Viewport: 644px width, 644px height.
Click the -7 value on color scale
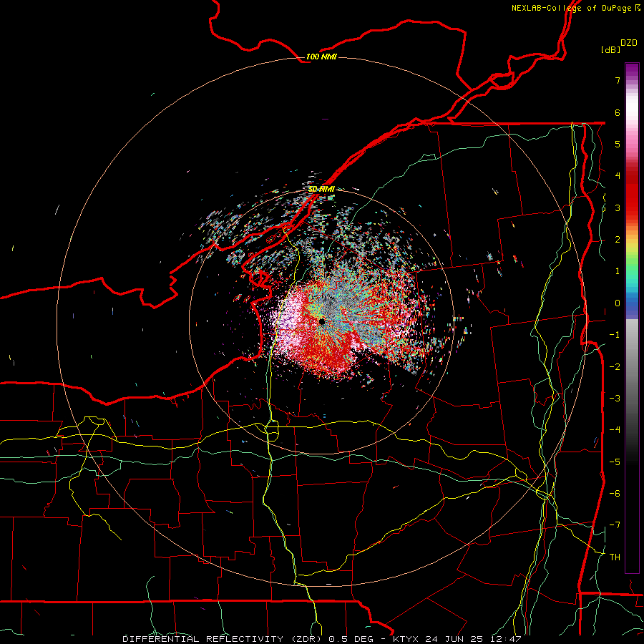(615, 525)
